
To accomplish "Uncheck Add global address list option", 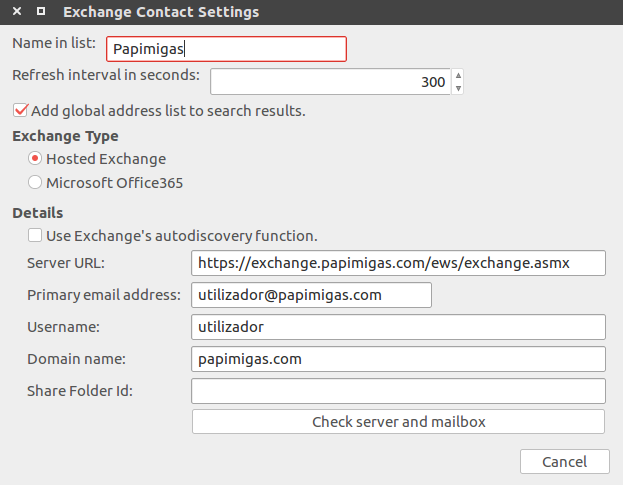I will [x=20, y=111].
